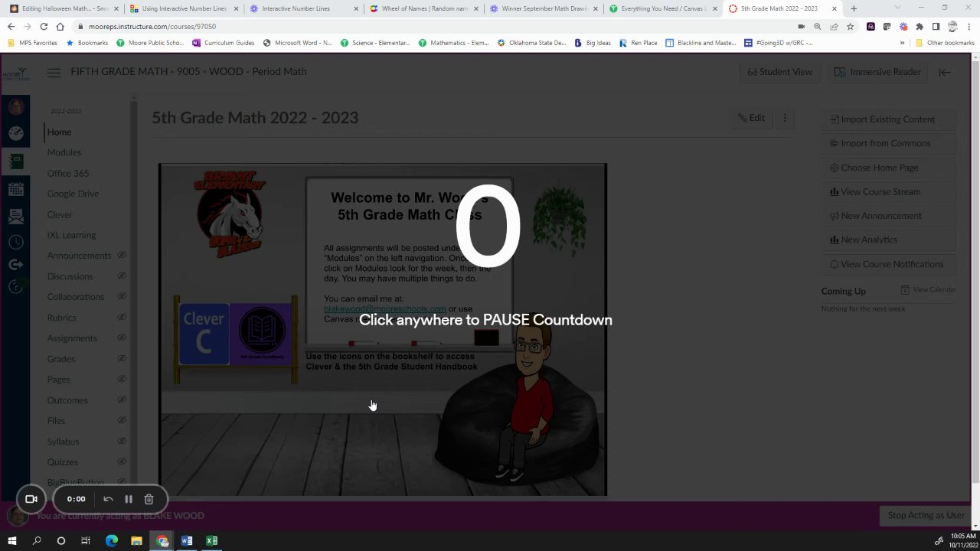Click the browser address bar URL
980x551 pixels.
(x=152, y=26)
